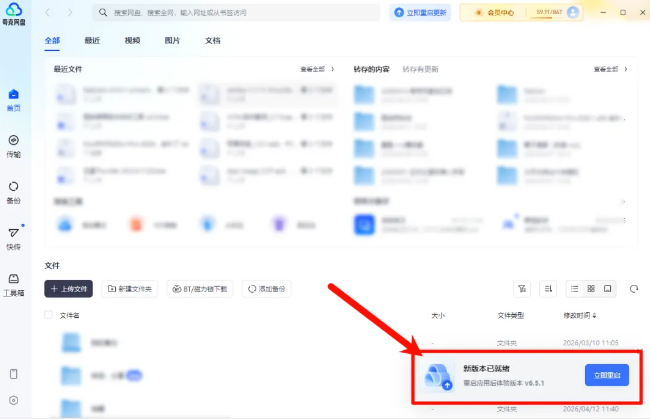The height and width of the screenshot is (419, 650).
Task: Click the BT/磁力链下载 button
Action: (x=200, y=289)
